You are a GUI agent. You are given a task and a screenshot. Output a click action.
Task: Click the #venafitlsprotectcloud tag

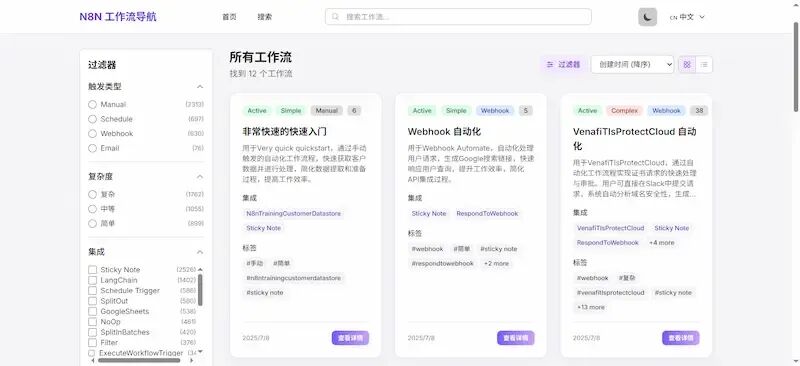[611, 293]
